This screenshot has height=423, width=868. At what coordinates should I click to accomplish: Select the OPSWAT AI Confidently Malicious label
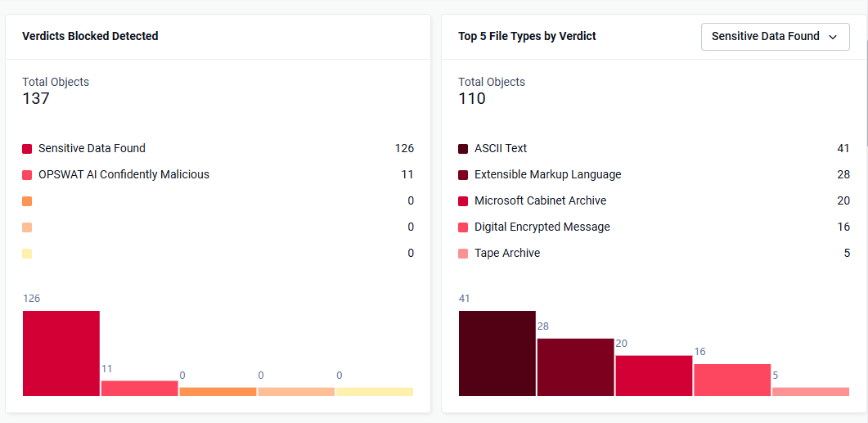124,174
